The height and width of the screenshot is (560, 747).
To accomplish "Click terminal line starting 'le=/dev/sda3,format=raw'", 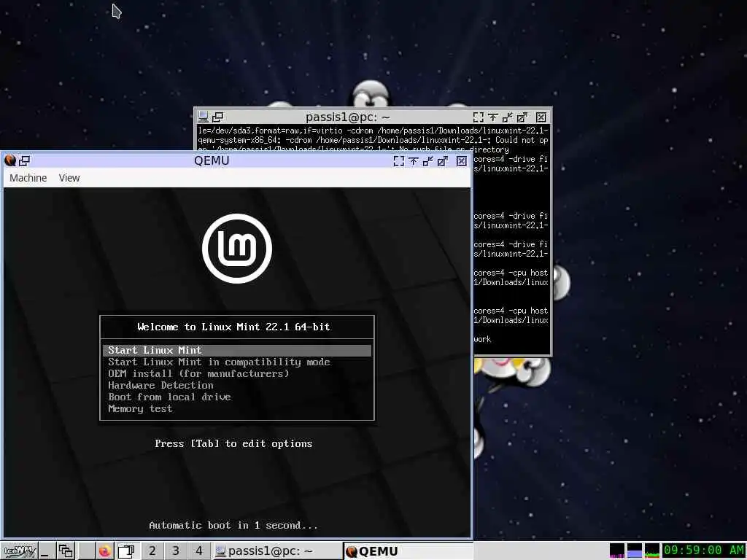I will click(x=373, y=131).
